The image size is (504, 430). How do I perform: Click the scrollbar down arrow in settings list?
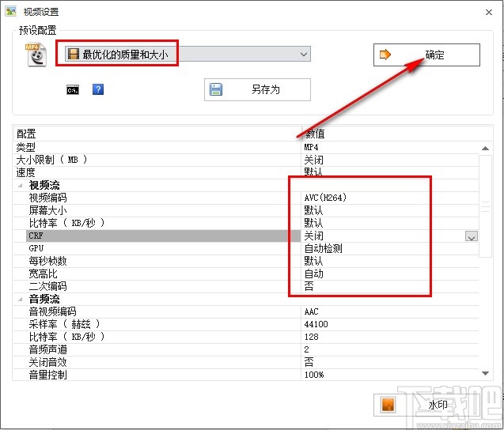point(485,373)
